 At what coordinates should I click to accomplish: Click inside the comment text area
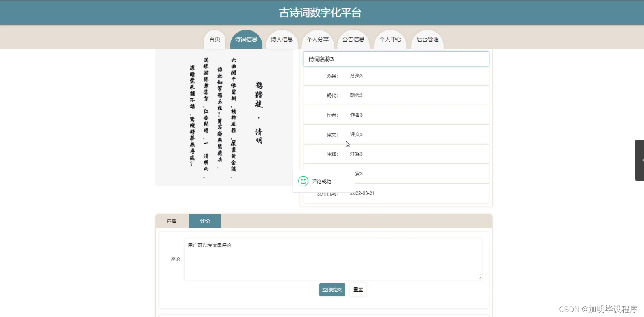coord(333,259)
